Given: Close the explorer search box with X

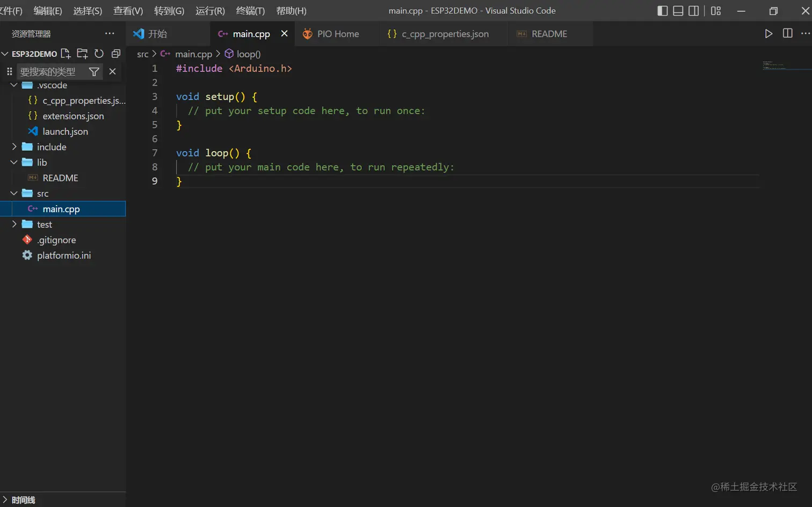Looking at the screenshot, I should point(112,71).
